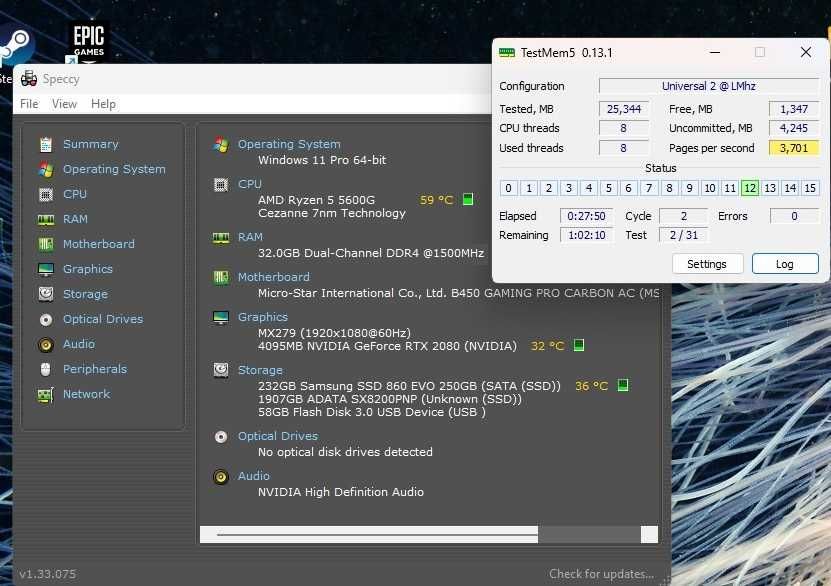Click the horizontal scrollbar in Speccy summary

pyautogui.click(x=429, y=535)
